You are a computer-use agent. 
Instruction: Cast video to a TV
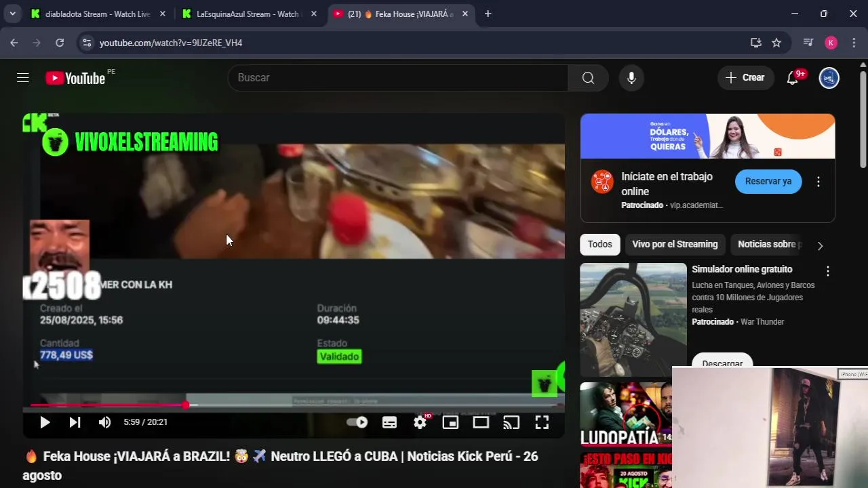[511, 422]
